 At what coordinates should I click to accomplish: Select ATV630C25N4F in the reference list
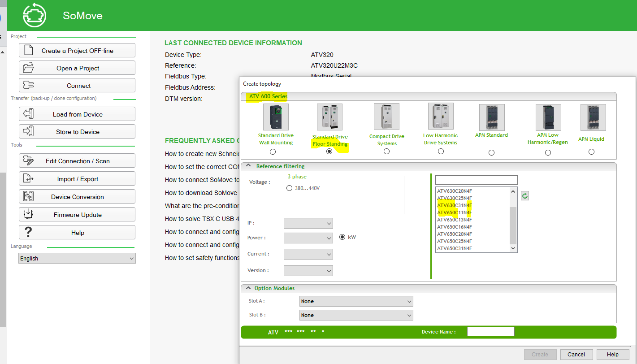pyautogui.click(x=455, y=198)
